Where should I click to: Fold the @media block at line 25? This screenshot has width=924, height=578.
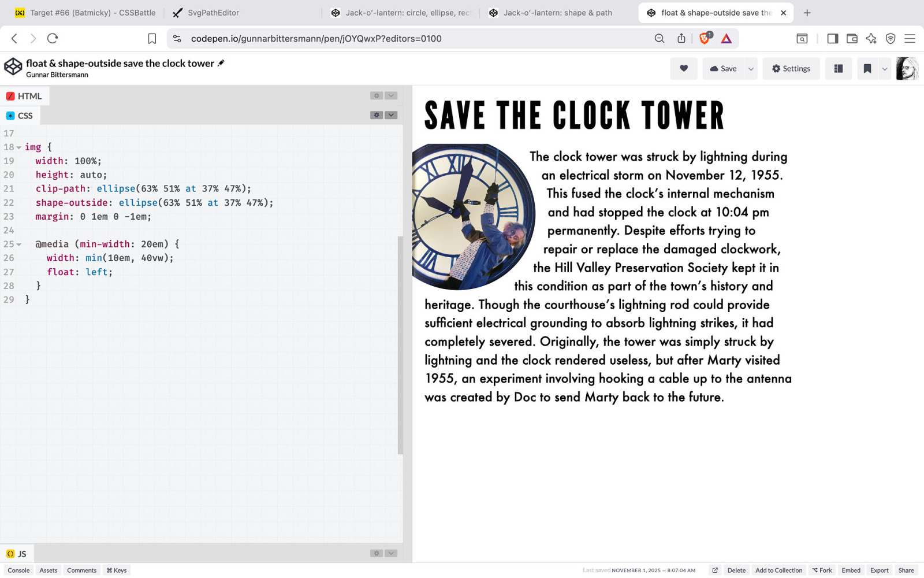[x=19, y=244]
